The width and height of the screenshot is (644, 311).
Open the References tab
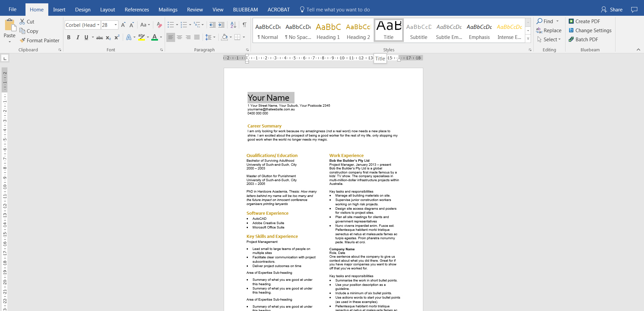(137, 10)
